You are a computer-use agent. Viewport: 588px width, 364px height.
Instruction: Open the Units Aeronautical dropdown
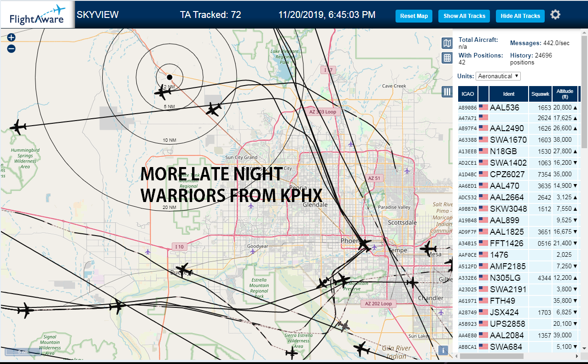tap(498, 76)
